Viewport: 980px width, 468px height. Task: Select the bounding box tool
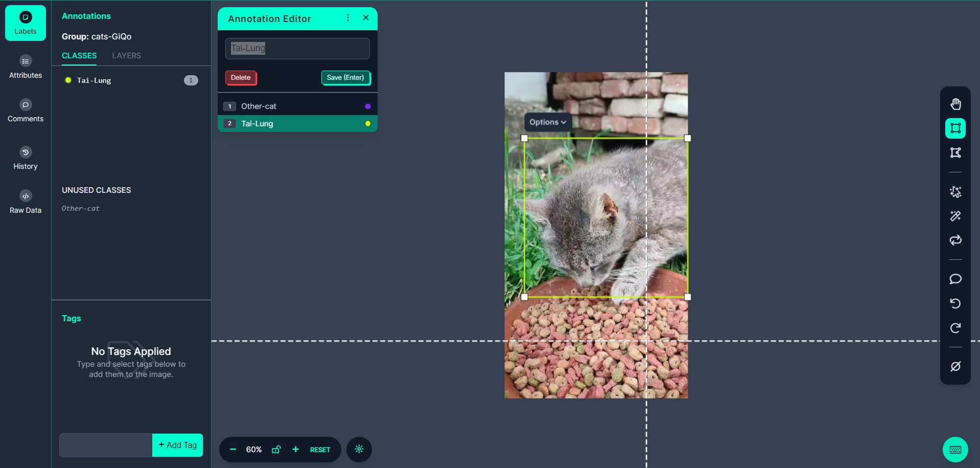pyautogui.click(x=955, y=128)
